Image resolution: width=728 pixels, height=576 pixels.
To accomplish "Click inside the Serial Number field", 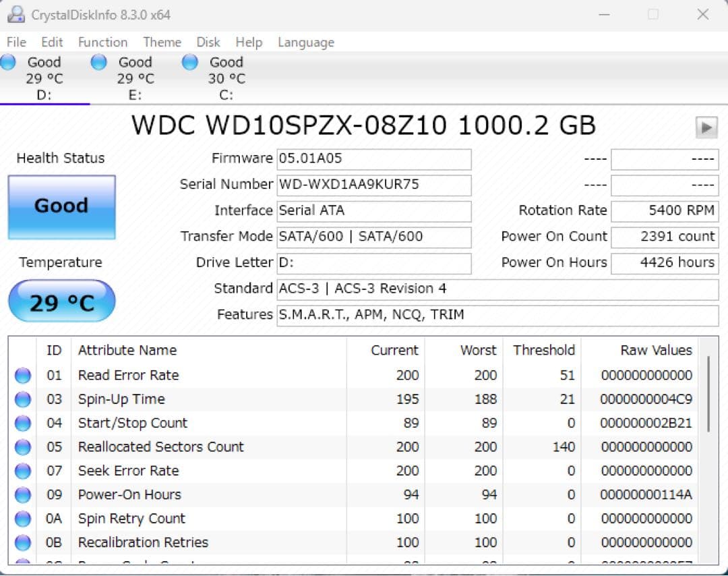I will (x=374, y=185).
